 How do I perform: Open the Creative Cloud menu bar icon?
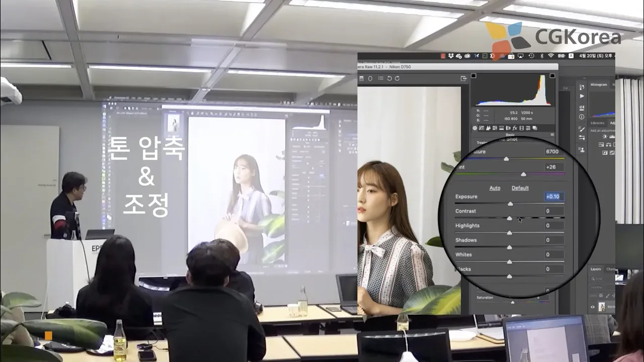[x=467, y=56]
